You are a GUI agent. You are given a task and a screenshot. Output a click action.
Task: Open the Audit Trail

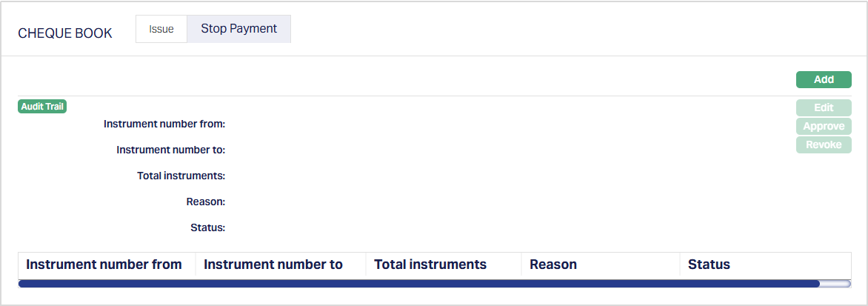[x=42, y=107]
